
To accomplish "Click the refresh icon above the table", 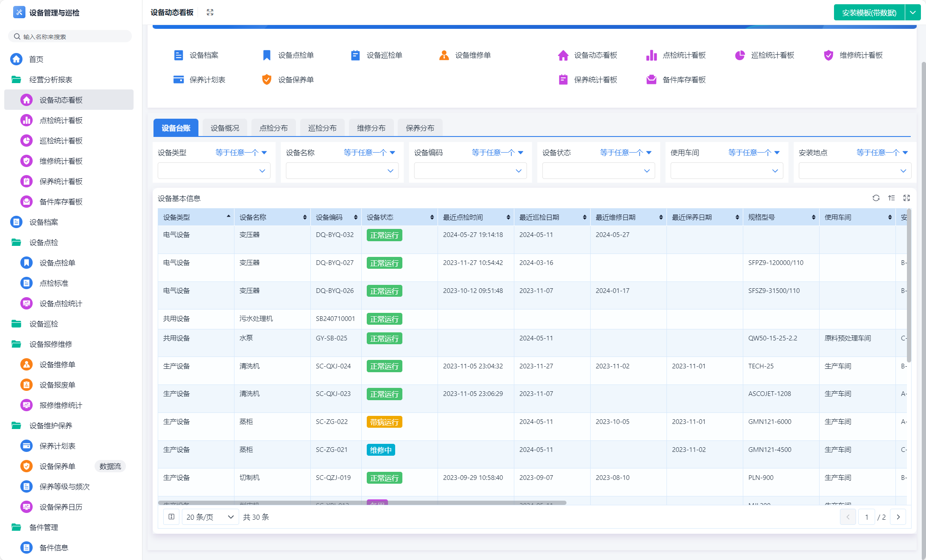I will coord(876,198).
